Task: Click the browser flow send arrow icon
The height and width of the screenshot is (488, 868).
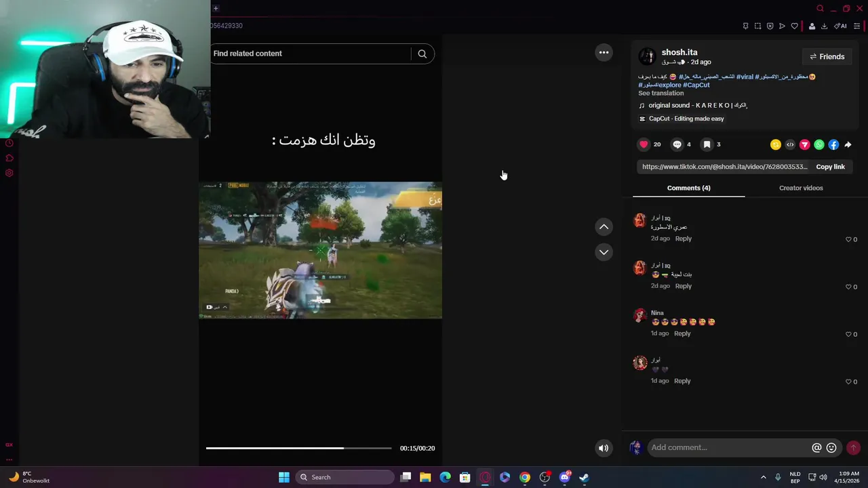Action: 782,26
